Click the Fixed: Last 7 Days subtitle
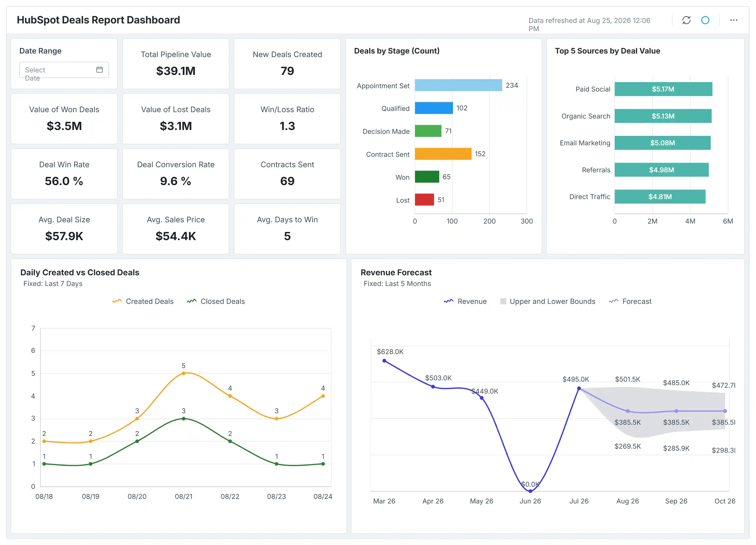The height and width of the screenshot is (545, 756). click(x=53, y=284)
